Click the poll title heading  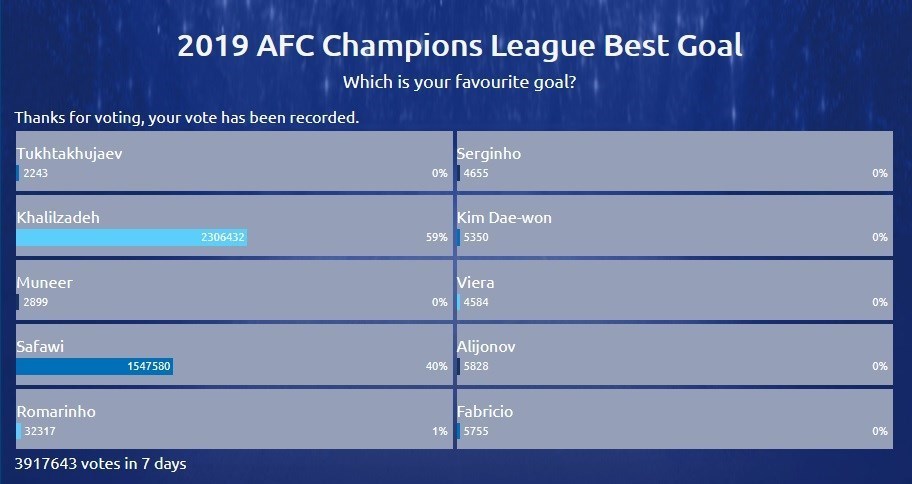click(x=459, y=46)
